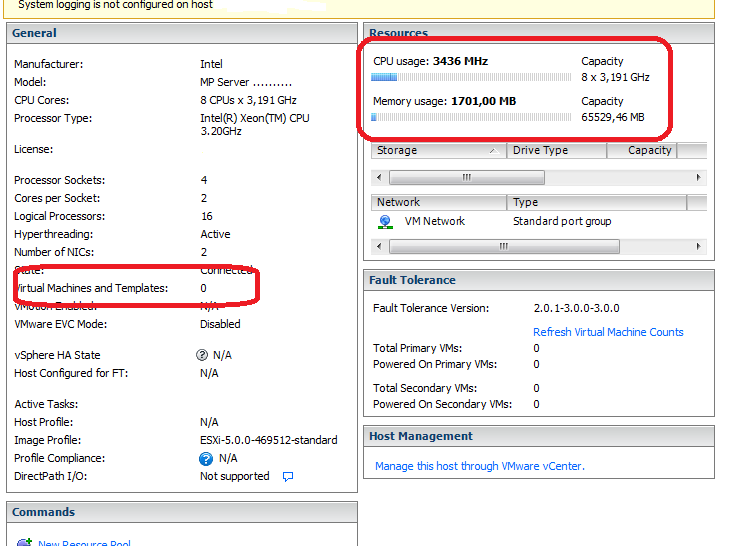Open the Refresh Virtual Machine Counts link
Image resolution: width=729 pixels, height=546 pixels.
(608, 332)
